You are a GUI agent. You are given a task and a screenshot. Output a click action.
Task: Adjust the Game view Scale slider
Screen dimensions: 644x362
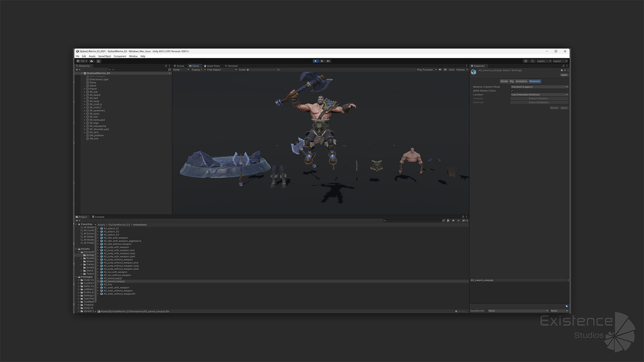click(x=262, y=70)
